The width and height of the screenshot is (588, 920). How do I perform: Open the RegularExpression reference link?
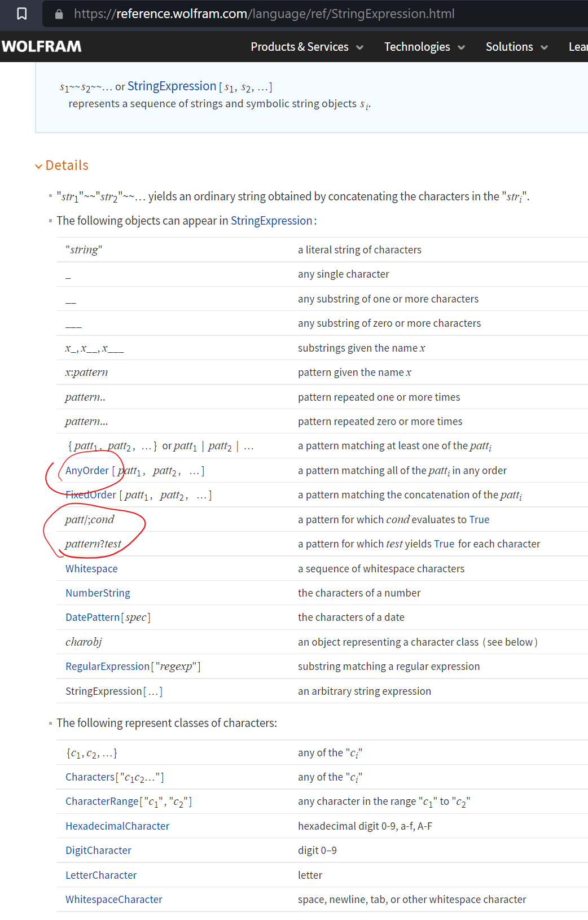click(x=107, y=667)
